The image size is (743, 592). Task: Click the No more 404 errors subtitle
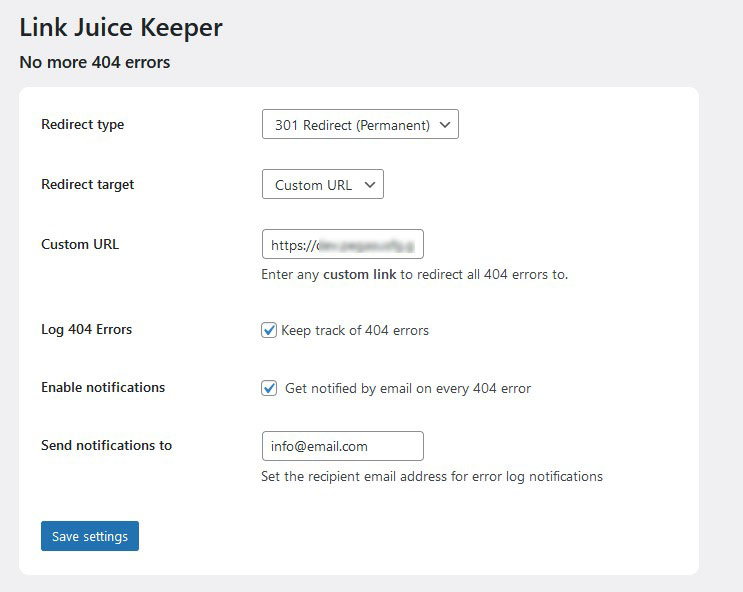[95, 62]
